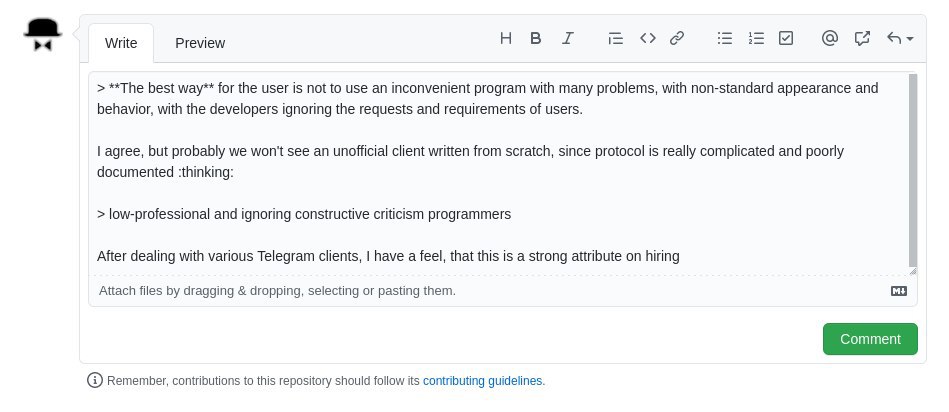Insert a bulleted list
This screenshot has height=412, width=949.
[724, 39]
